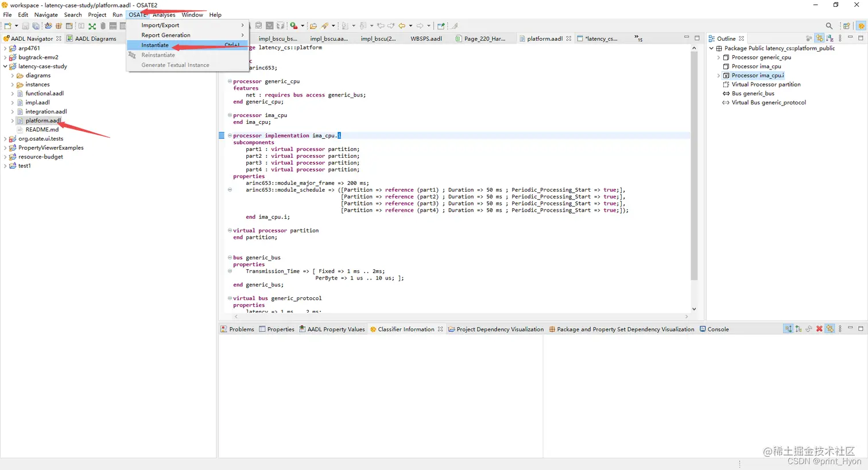Expand the instances folder
This screenshot has height=470, width=868.
tap(13, 84)
